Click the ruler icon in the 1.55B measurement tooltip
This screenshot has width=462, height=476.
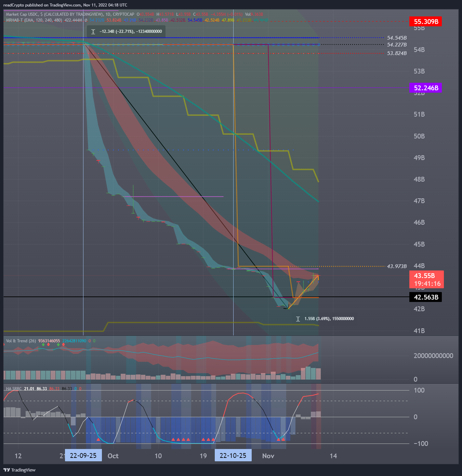tap(298, 319)
